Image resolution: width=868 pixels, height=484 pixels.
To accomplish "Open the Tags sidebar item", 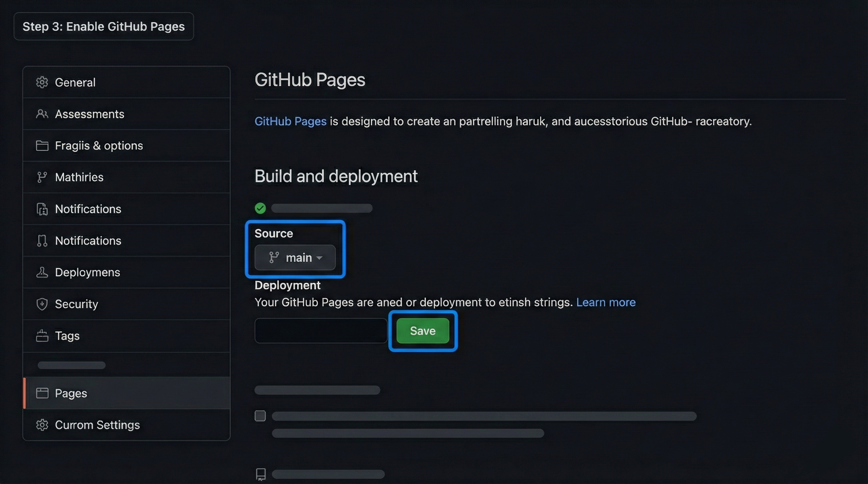I will pos(126,336).
